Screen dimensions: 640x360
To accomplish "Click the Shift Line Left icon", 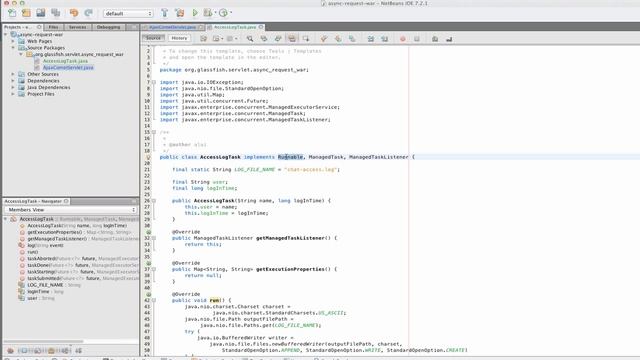I will tap(371, 39).
